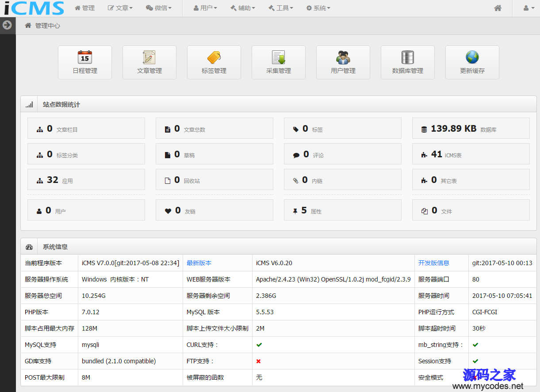Click the 开发版信息 link

click(434, 263)
